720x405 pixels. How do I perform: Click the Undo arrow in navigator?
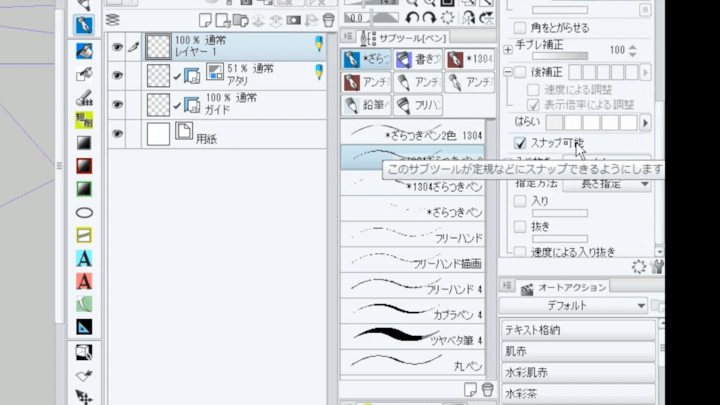pyautogui.click(x=412, y=18)
